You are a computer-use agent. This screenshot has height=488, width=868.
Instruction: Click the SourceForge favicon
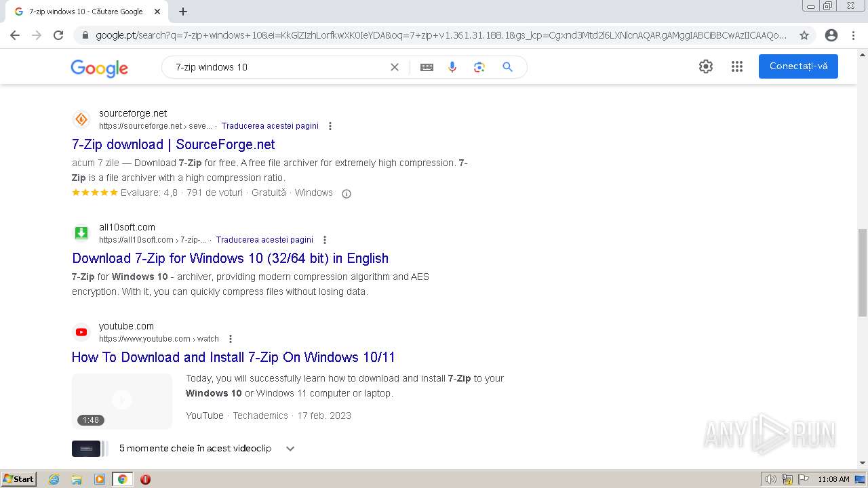pyautogui.click(x=81, y=119)
